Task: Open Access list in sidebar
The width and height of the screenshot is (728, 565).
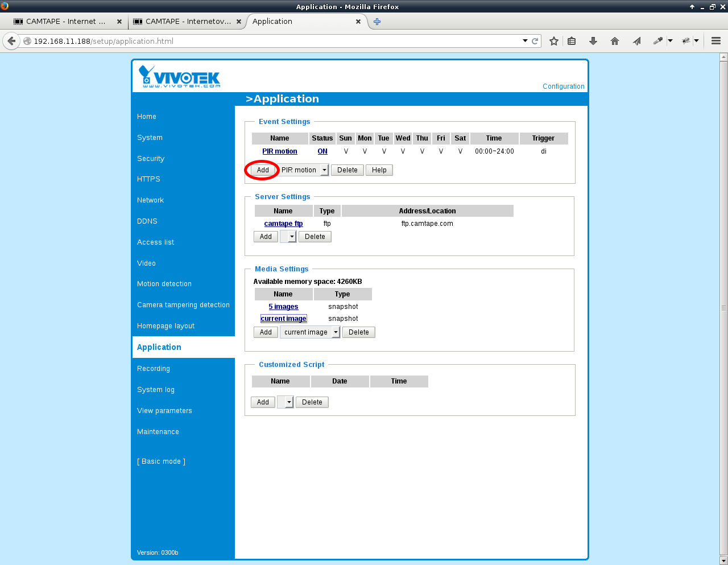Action: (156, 242)
